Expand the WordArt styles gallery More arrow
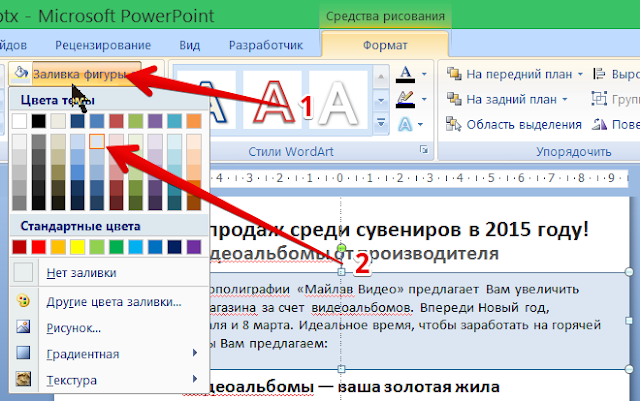This screenshot has width=640, height=401. pyautogui.click(x=381, y=122)
